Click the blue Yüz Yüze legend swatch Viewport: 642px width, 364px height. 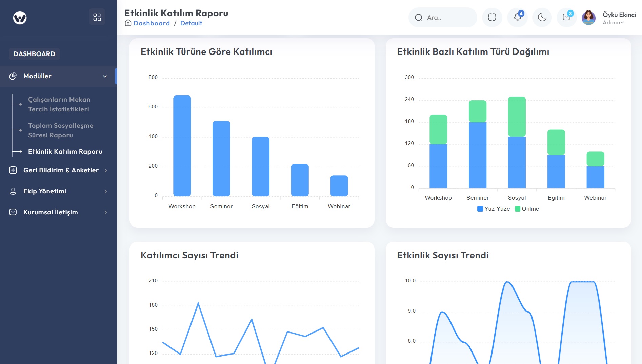tap(480, 209)
